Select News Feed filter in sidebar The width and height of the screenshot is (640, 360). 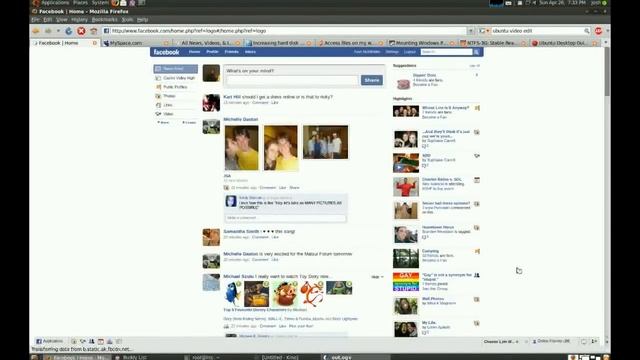(x=176, y=69)
